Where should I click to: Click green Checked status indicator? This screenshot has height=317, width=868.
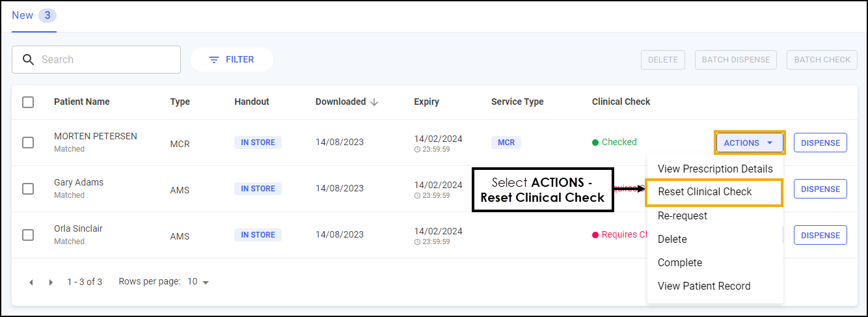click(x=614, y=143)
